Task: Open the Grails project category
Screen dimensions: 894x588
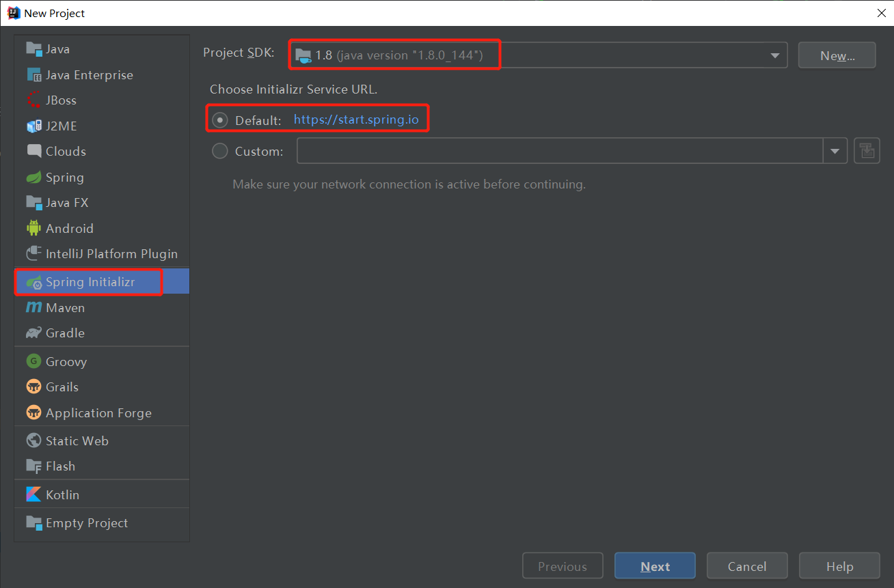Action: point(62,387)
